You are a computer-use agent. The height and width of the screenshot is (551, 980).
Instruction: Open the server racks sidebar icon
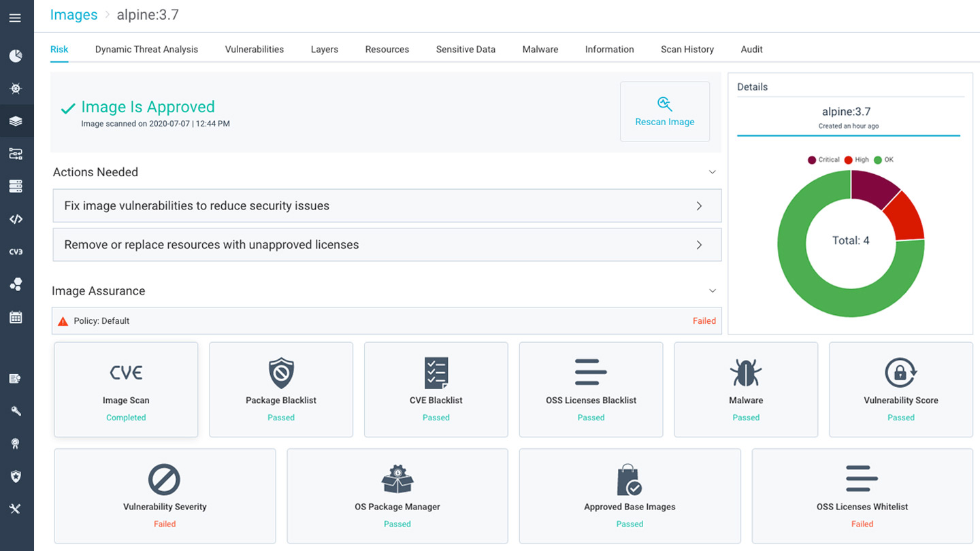tap(16, 186)
